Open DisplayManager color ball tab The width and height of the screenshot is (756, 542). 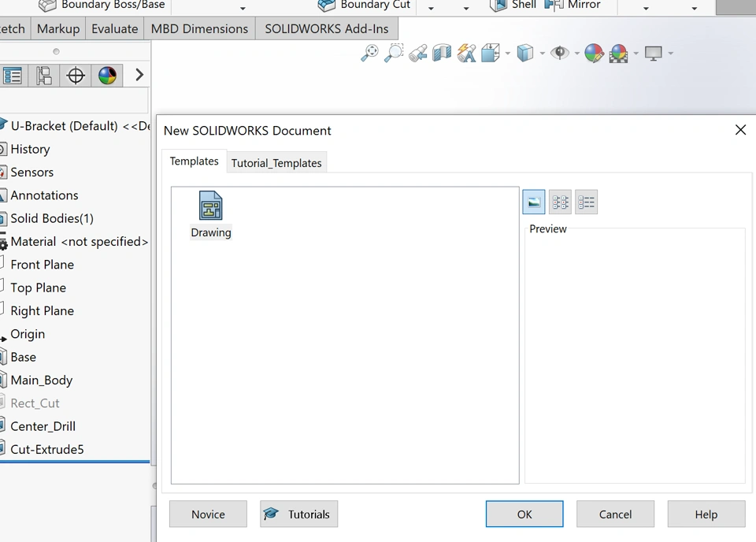[x=107, y=75]
